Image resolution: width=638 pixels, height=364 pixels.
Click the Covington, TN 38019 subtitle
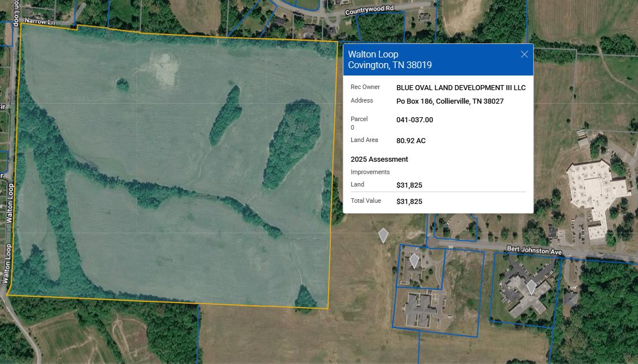389,65
